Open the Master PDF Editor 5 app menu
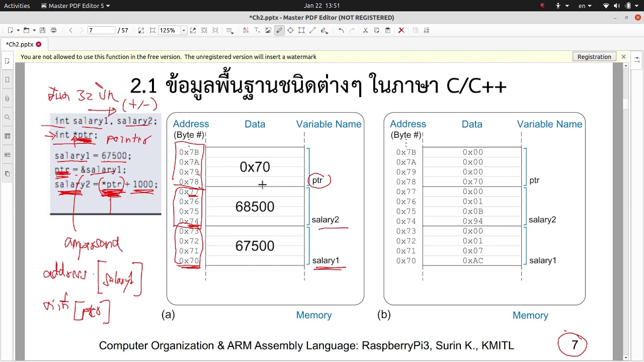This screenshot has height=362, width=644. [x=75, y=6]
